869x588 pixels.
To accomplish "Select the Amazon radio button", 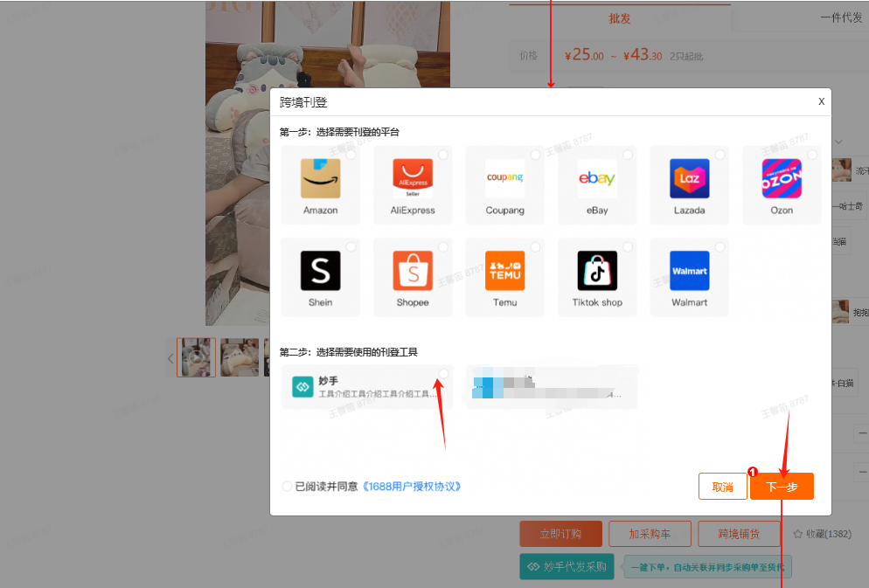I will point(351,155).
